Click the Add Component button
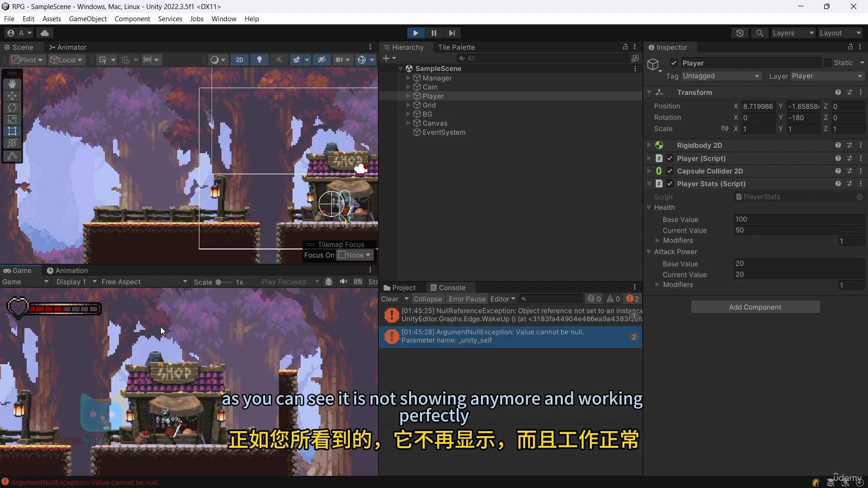Viewport: 868px width, 488px height. point(755,307)
